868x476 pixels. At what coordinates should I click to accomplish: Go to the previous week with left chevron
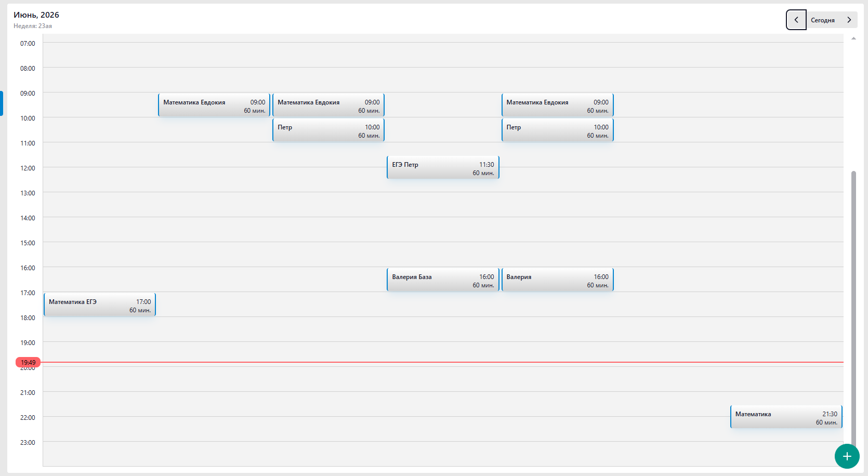click(796, 20)
